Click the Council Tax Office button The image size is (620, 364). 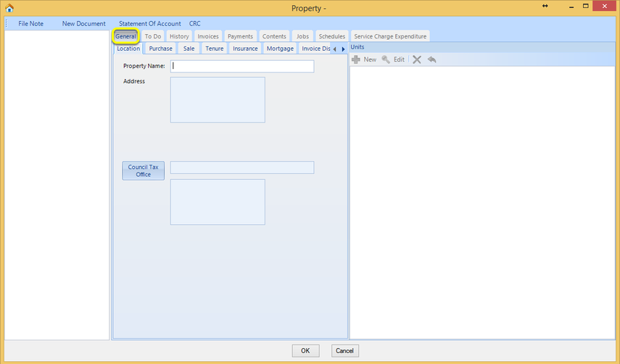[x=143, y=170]
